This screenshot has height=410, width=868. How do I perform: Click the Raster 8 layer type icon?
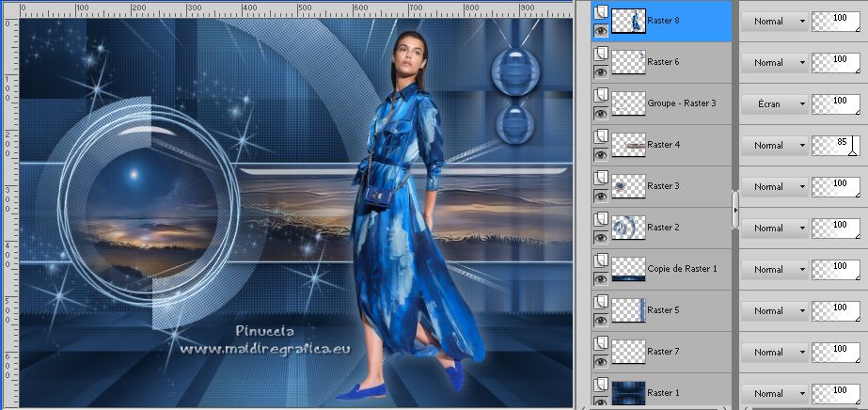coord(601,13)
